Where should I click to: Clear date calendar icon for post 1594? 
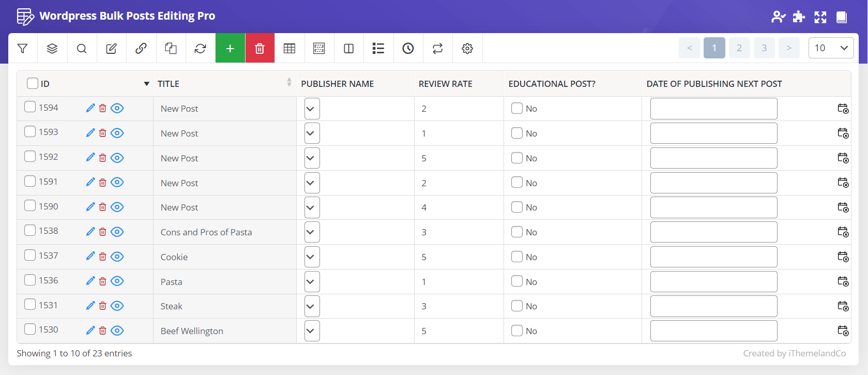[843, 108]
